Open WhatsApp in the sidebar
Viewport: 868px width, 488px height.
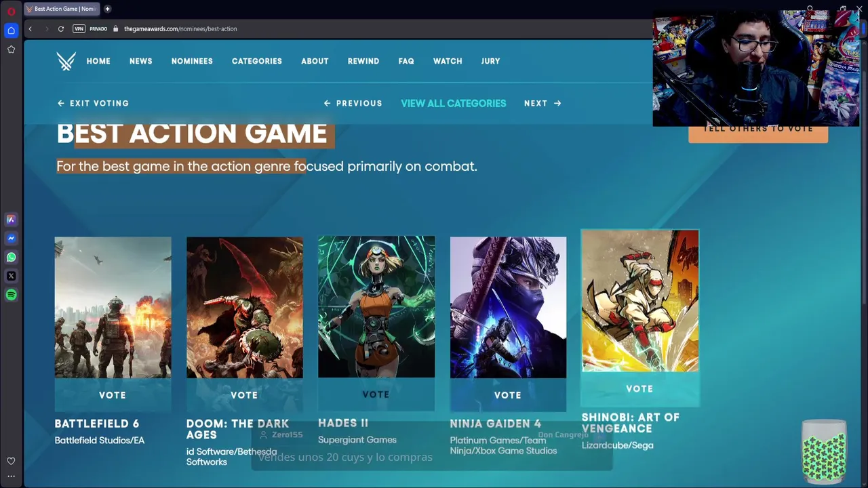pos(11,258)
